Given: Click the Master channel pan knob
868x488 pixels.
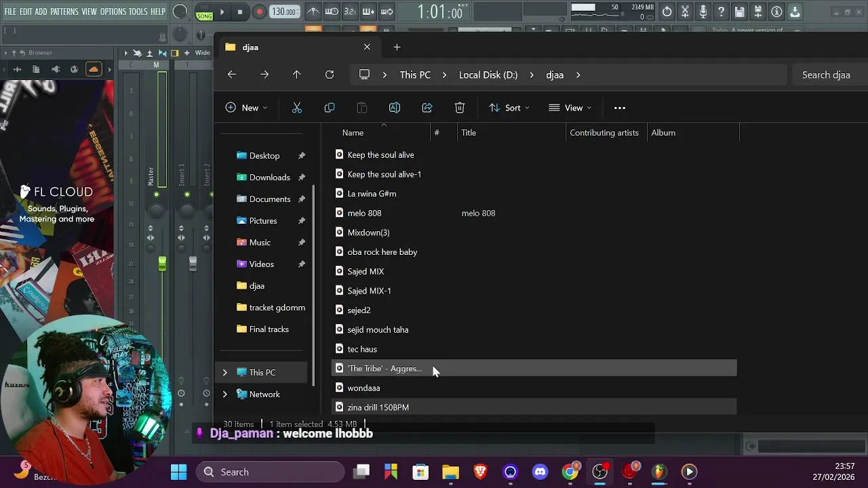Looking at the screenshot, I should tap(156, 211).
